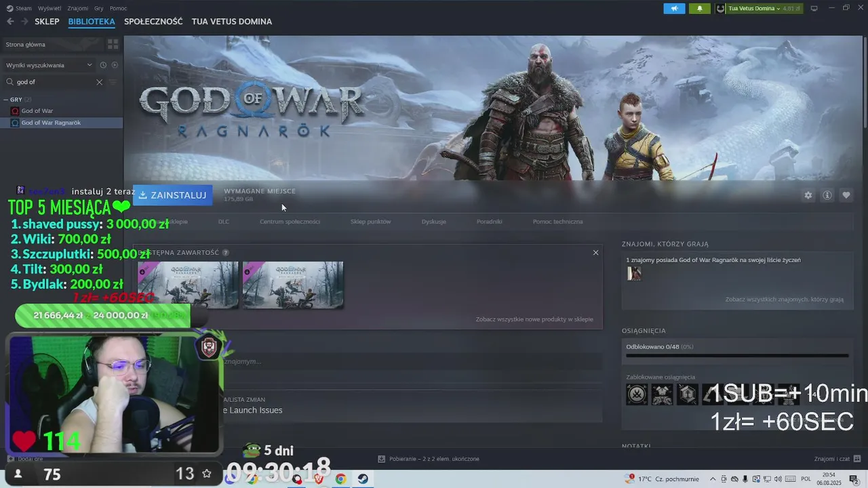
Task: Open the SPOŁECZNOŚĆ tab
Action: pos(153,22)
